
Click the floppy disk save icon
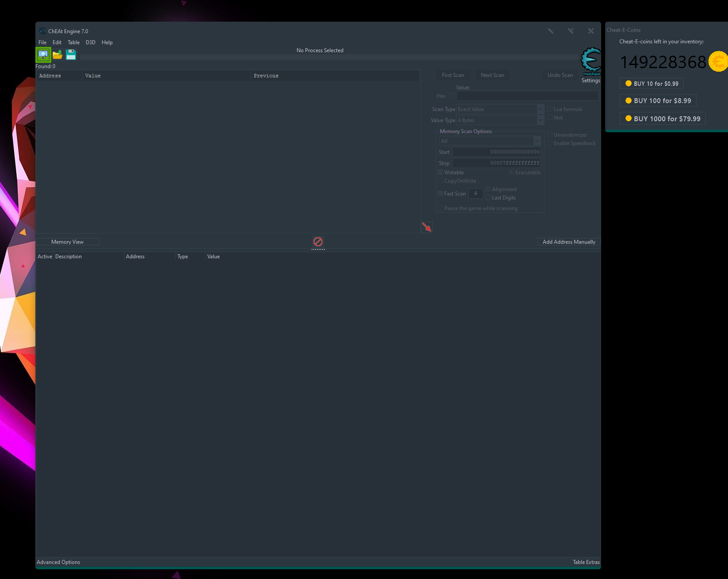coord(71,55)
